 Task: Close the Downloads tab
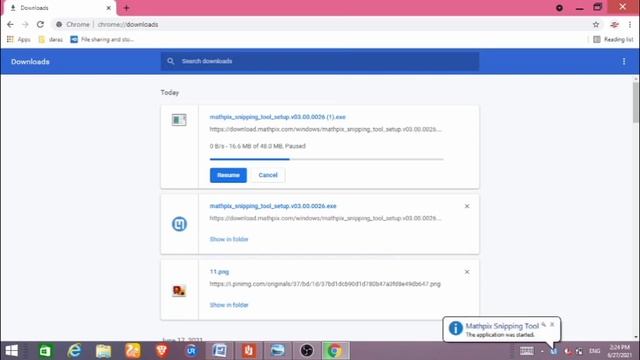(x=109, y=8)
